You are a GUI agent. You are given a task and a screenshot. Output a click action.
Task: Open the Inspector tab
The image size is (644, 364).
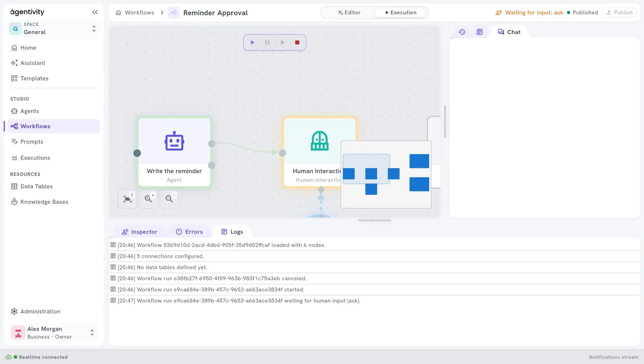click(139, 232)
